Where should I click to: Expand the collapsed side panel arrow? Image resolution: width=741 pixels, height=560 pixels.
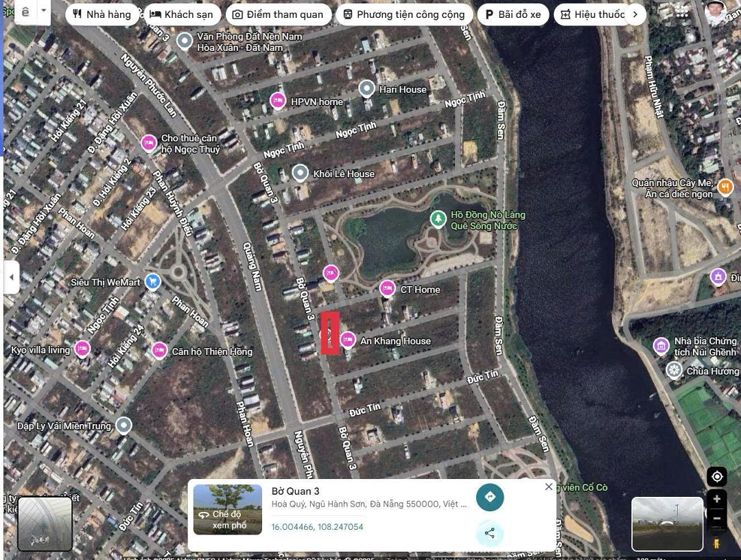(x=12, y=277)
